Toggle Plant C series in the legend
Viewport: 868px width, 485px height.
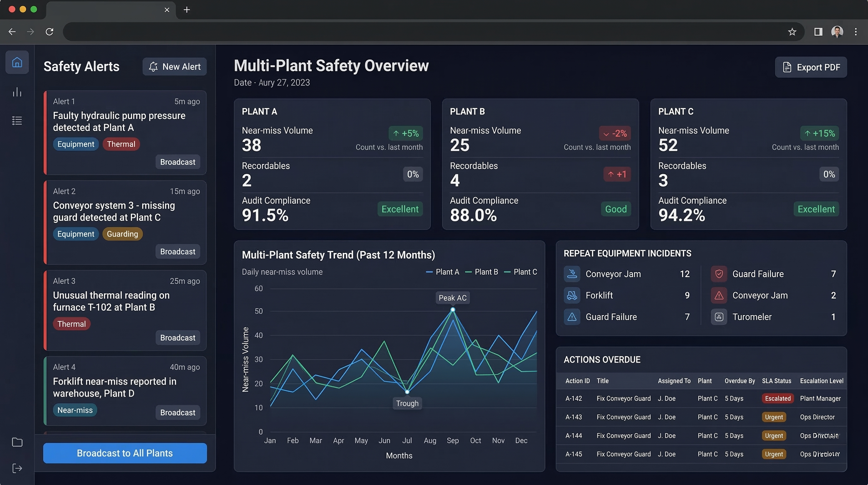point(521,272)
